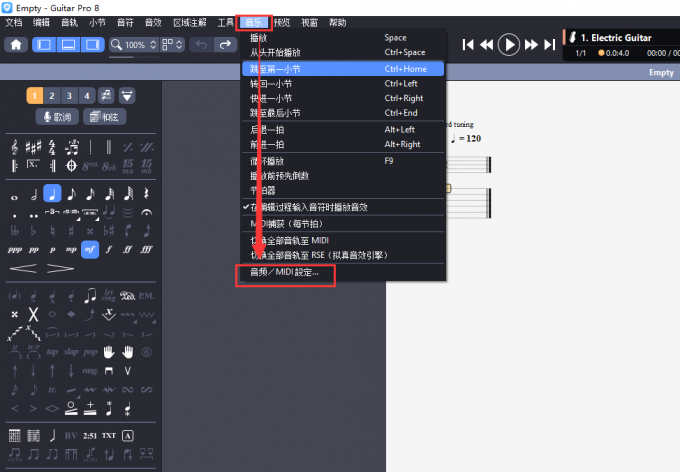Apply tap technique icon
This screenshot has height=472, width=680.
(52, 352)
